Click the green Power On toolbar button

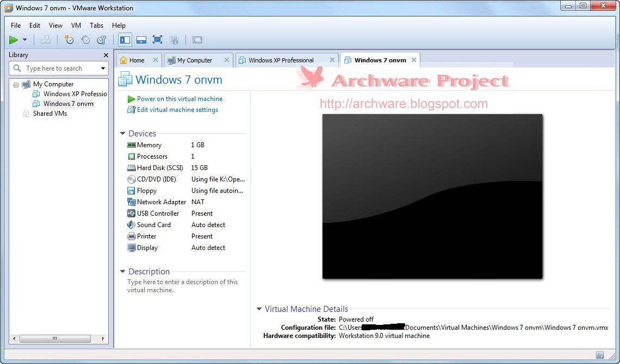click(x=14, y=40)
